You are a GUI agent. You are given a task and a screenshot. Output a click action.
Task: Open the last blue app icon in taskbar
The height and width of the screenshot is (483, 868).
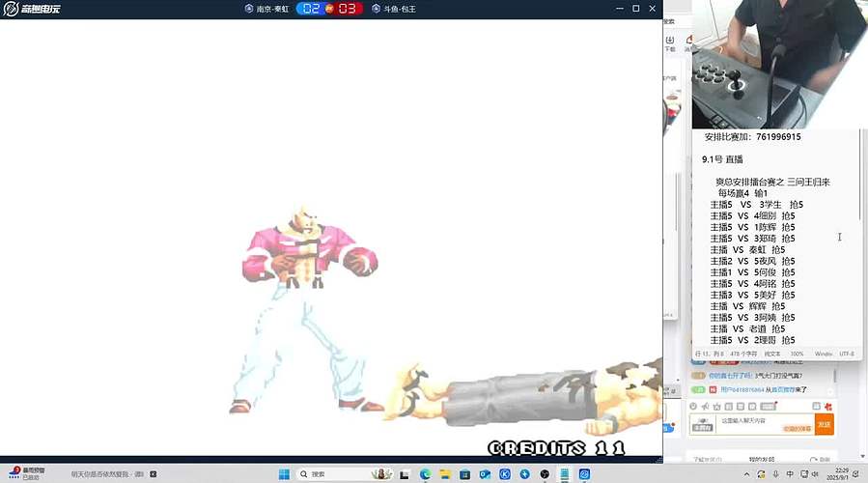point(584,474)
